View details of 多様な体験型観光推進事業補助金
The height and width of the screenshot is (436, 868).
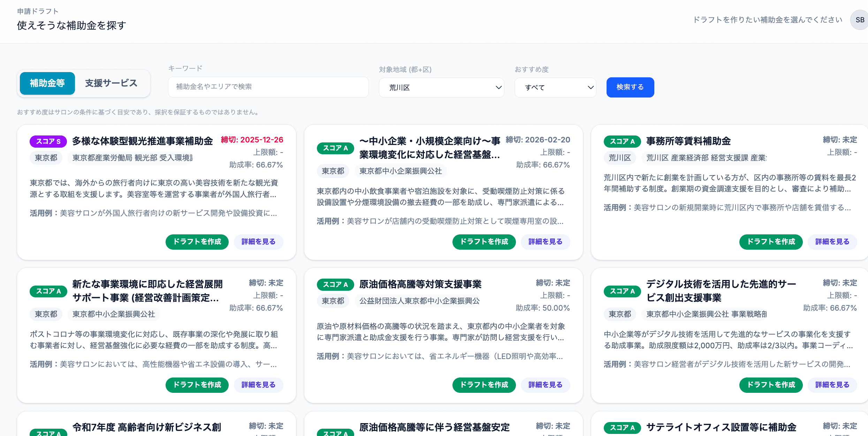point(258,242)
